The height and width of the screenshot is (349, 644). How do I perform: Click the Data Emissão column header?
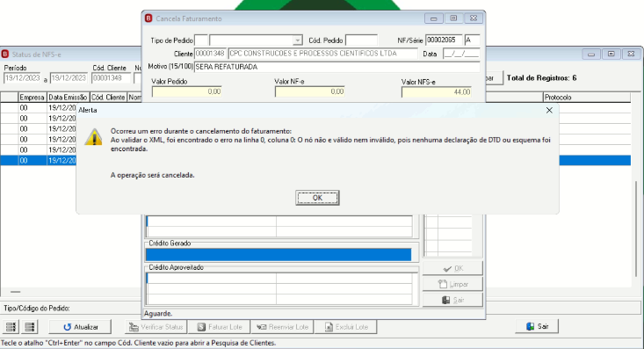(69, 98)
